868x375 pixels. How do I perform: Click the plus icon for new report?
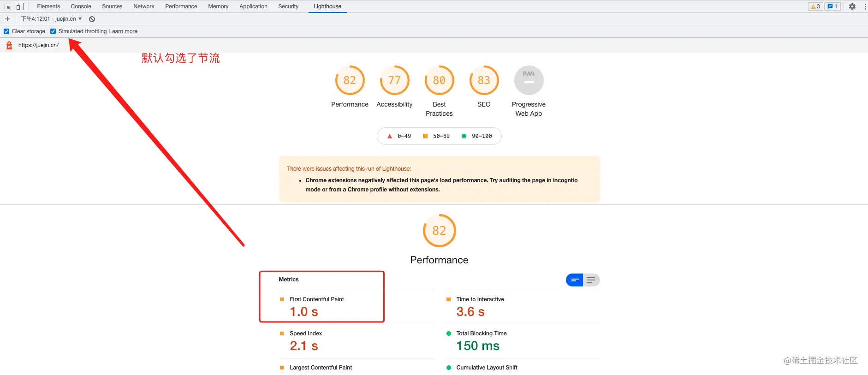(x=7, y=19)
